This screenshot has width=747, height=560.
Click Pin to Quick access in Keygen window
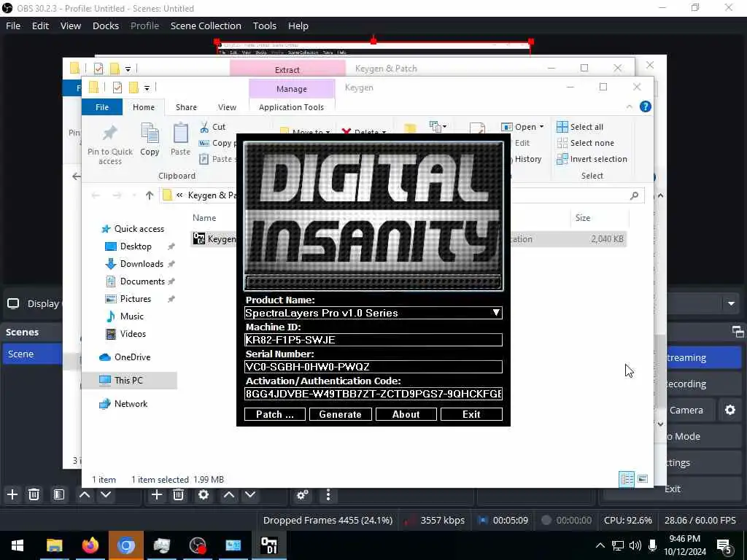click(x=110, y=145)
